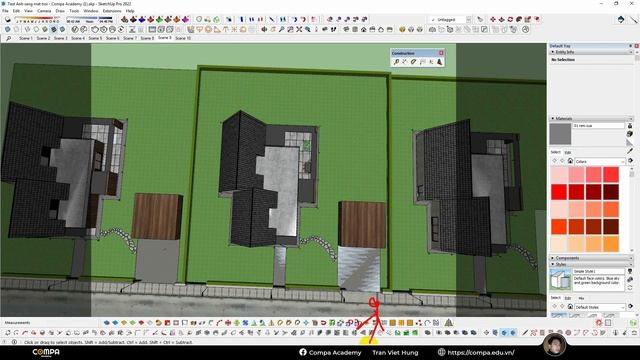Go to materials In Model home icon
This screenshot has width=640, height=360.
[570, 161]
